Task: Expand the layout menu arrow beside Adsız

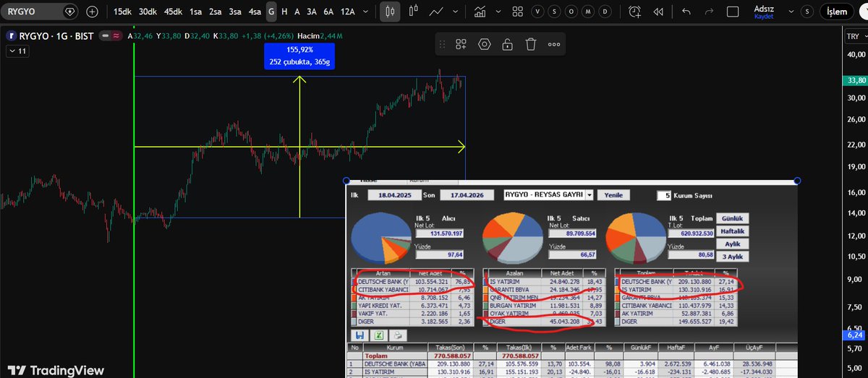Action: tap(792, 12)
